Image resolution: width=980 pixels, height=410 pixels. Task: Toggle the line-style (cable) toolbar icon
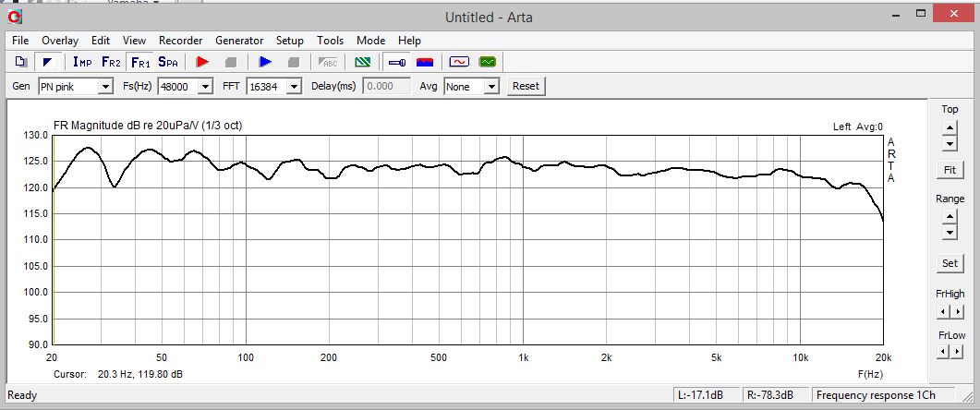tap(397, 62)
